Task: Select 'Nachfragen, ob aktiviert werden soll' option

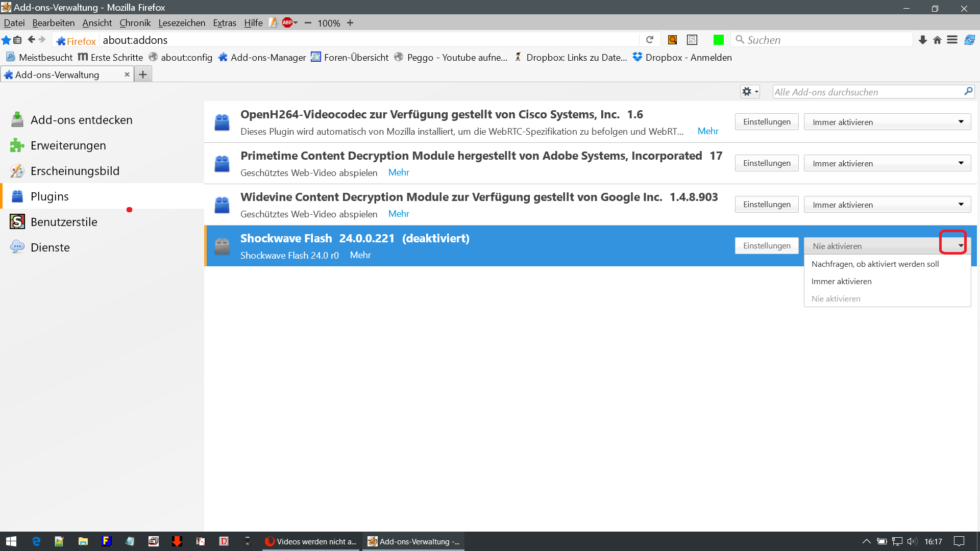Action: pyautogui.click(x=875, y=264)
